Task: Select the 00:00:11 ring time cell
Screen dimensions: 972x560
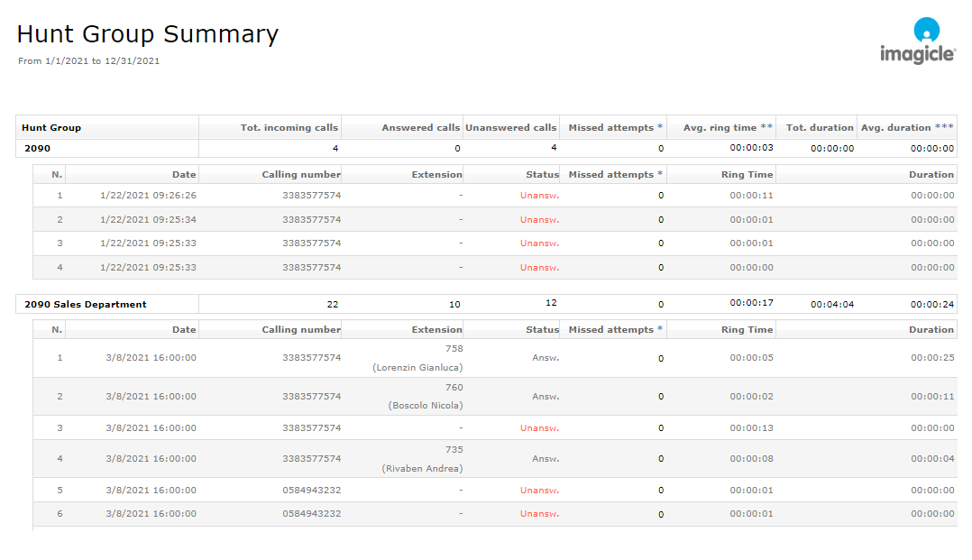Action: [751, 195]
